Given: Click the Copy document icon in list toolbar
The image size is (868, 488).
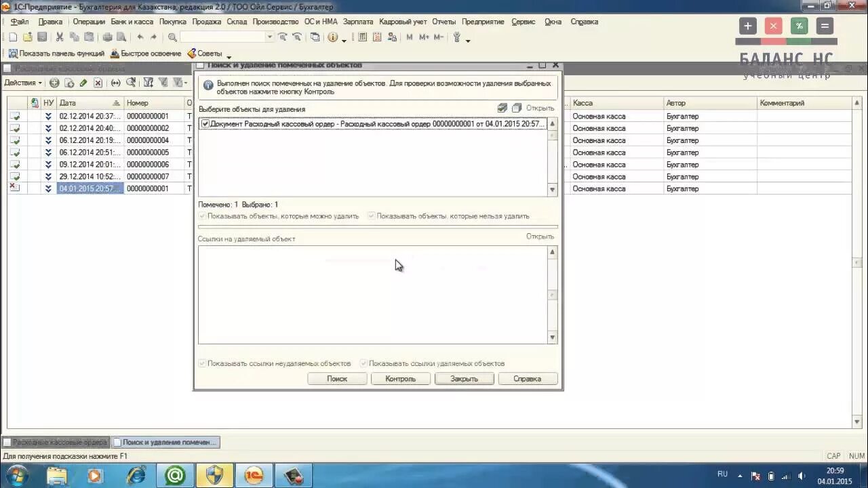Looking at the screenshot, I should pos(69,83).
